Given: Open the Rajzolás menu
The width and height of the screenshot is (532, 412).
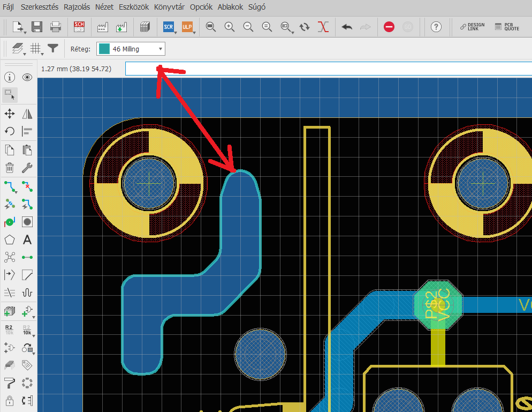Looking at the screenshot, I should 77,7.
